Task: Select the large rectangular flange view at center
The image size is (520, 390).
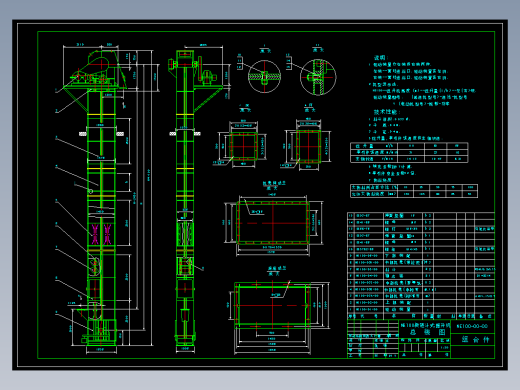Action: (273, 223)
